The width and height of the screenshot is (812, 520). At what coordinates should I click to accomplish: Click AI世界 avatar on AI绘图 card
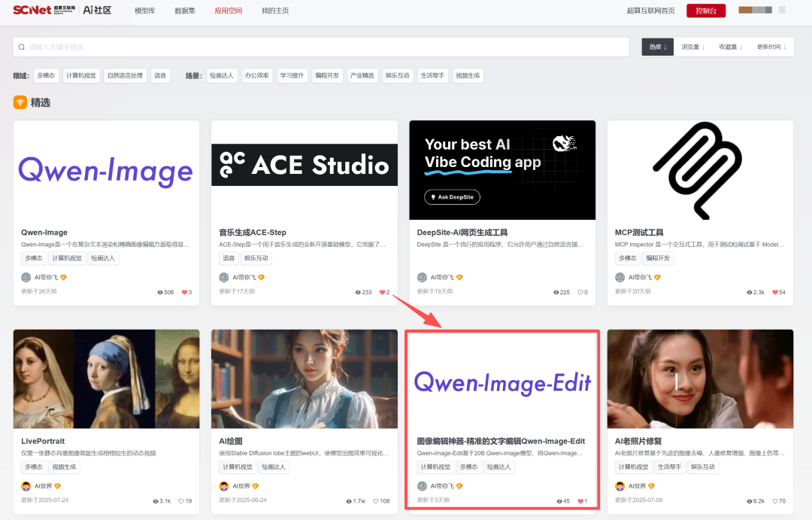[224, 486]
